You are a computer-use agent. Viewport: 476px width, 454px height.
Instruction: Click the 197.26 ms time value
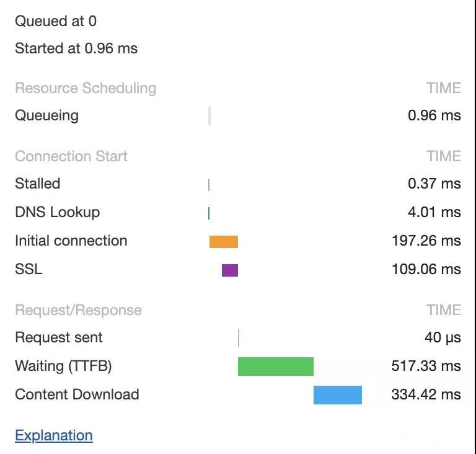pos(426,241)
